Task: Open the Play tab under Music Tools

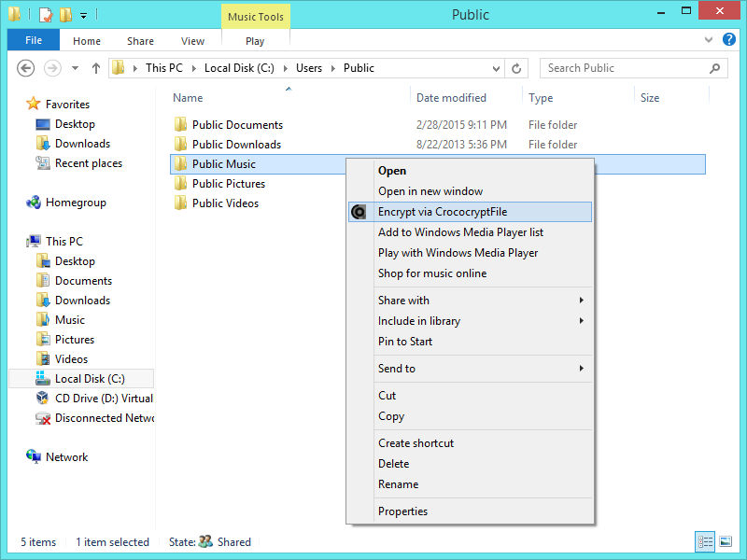Action: (255, 41)
